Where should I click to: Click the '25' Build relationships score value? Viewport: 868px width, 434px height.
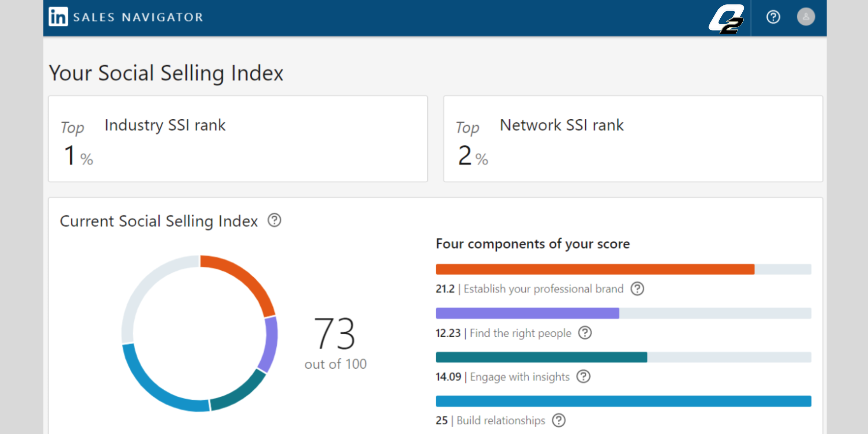[442, 420]
